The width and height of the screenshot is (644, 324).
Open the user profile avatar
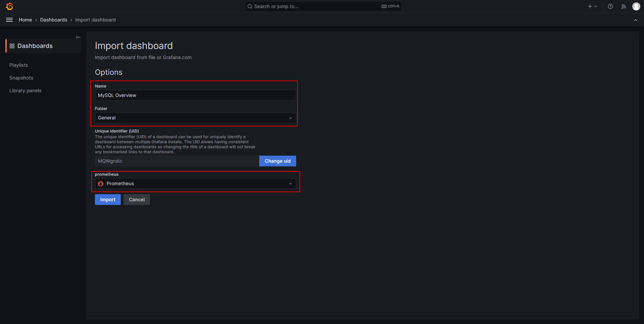click(x=636, y=6)
